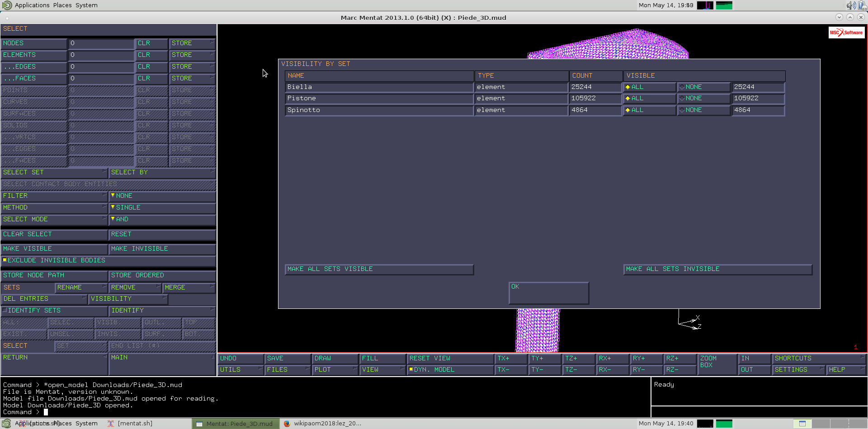
Task: Open the SELECT SET submenu
Action: (54, 173)
